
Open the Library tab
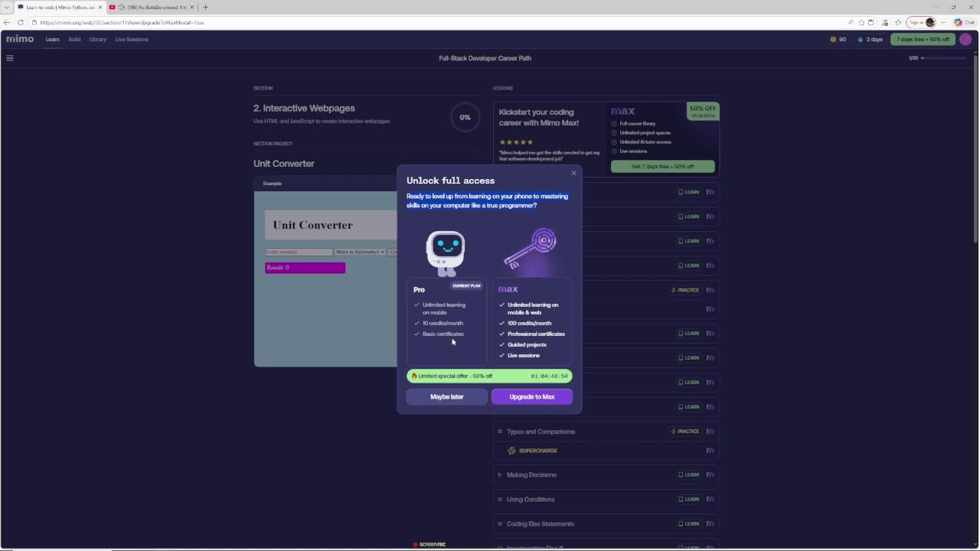pyautogui.click(x=98, y=39)
